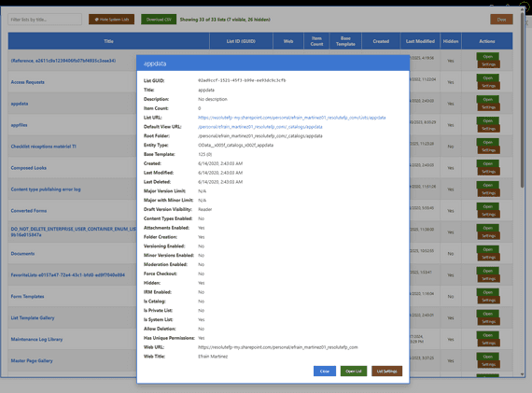Click Settings button in Master Page Gallery row
This screenshot has width=532, height=393.
pos(488,364)
